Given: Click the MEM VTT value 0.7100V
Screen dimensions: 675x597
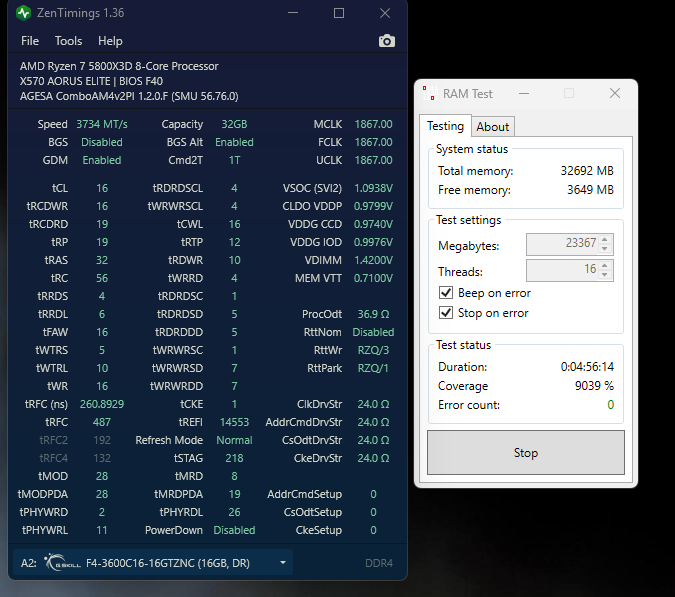Looking at the screenshot, I should coord(373,278).
